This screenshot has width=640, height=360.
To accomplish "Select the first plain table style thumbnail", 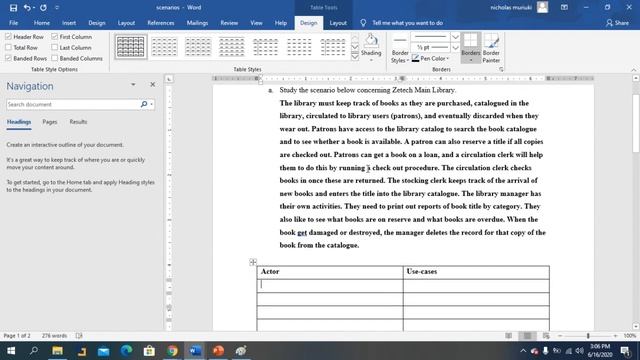I will [x=131, y=47].
